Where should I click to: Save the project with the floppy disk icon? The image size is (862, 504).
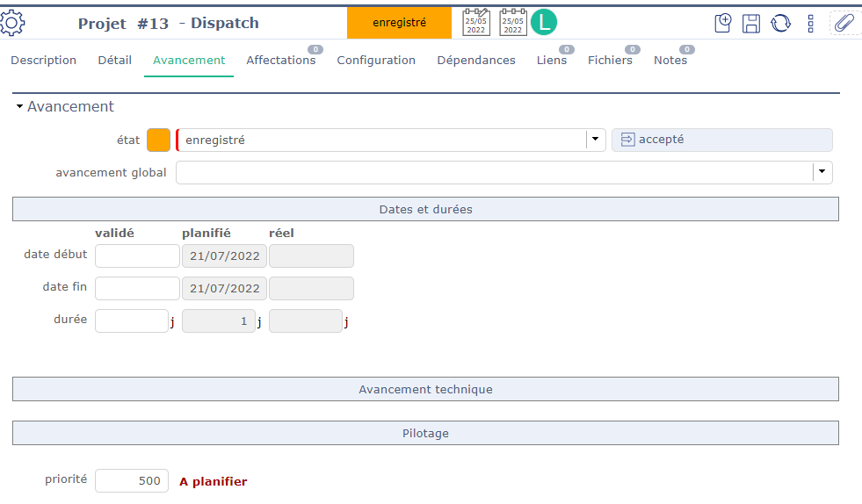click(x=751, y=23)
